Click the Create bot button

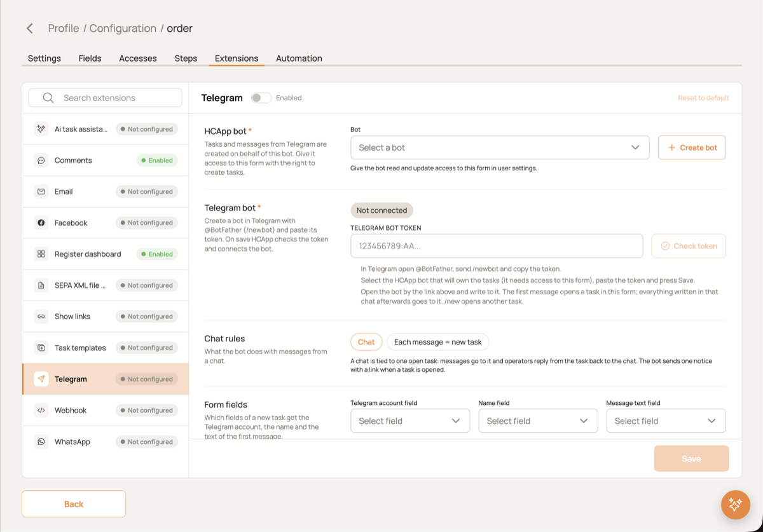[692, 147]
